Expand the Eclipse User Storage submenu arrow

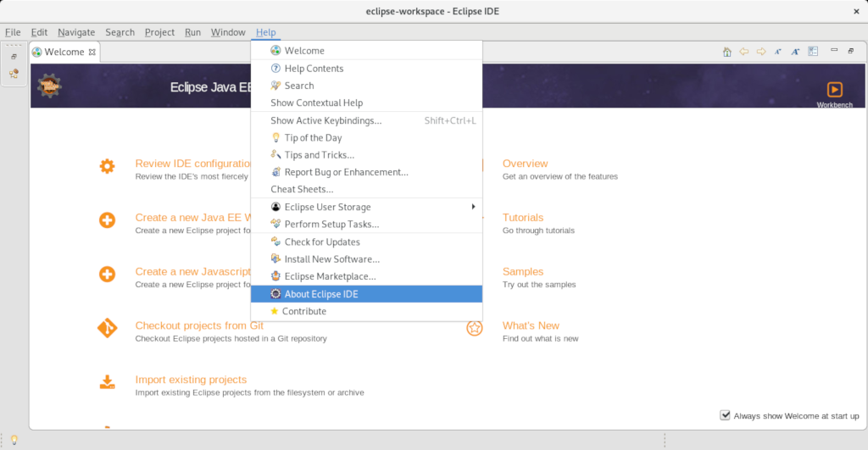[473, 207]
